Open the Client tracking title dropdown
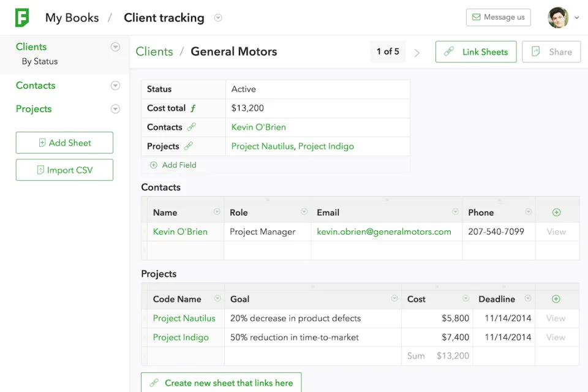588x392 pixels. 218,18
